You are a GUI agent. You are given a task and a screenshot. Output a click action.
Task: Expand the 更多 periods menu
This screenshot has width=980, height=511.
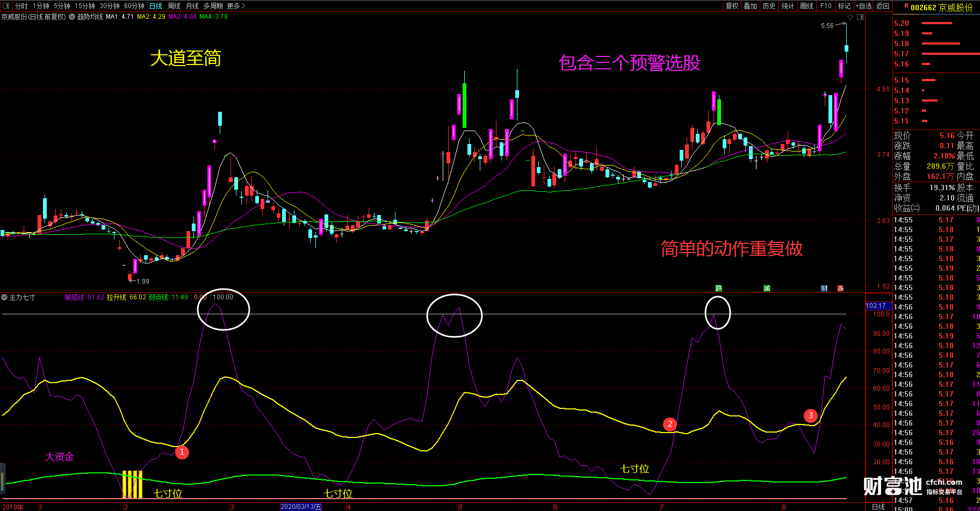(236, 6)
